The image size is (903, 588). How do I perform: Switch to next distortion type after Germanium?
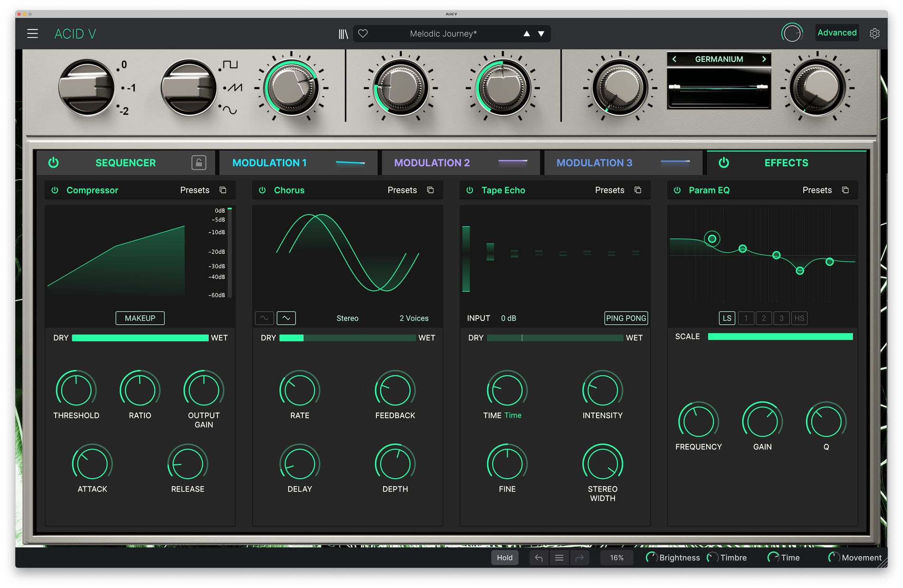click(x=764, y=59)
